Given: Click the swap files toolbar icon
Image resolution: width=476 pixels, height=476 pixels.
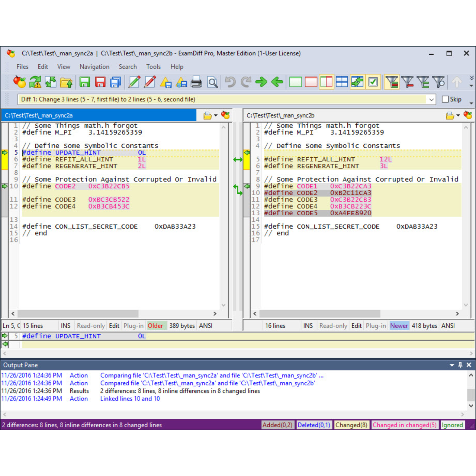Looking at the screenshot, I should (x=51, y=82).
